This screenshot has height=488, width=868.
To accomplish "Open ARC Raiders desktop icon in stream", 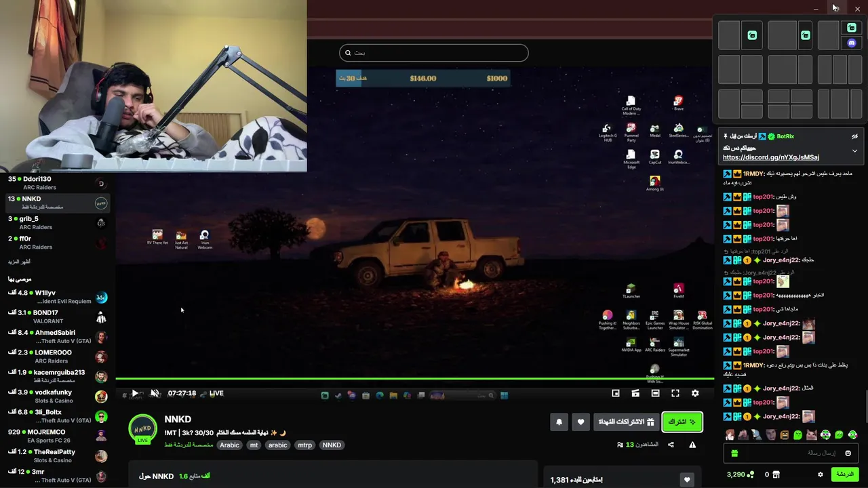I will (654, 344).
